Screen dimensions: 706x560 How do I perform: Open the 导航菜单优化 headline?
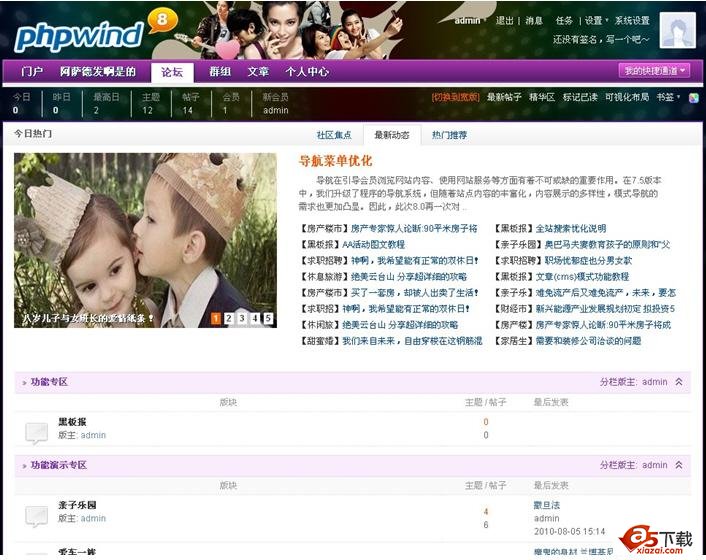[335, 161]
